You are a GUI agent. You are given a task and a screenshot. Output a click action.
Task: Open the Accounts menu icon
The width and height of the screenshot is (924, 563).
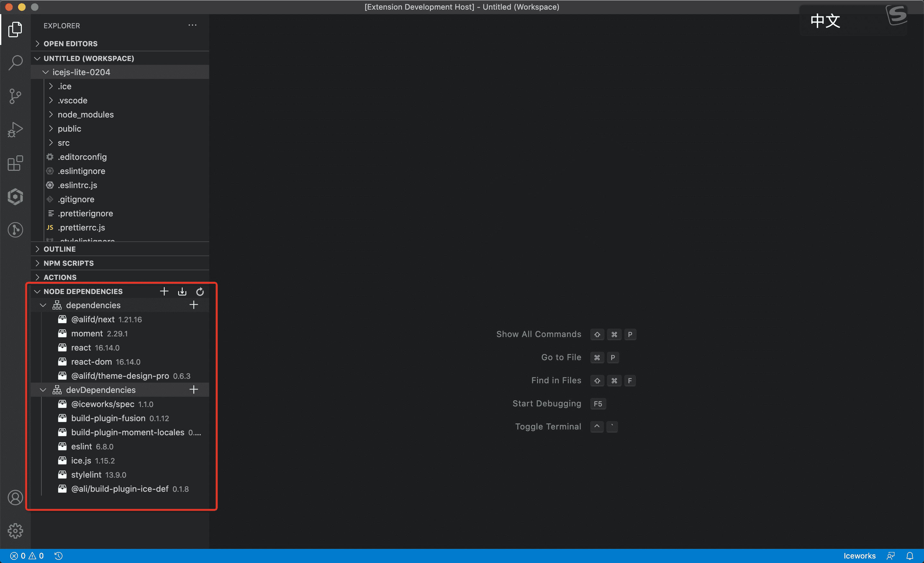pos(15,498)
